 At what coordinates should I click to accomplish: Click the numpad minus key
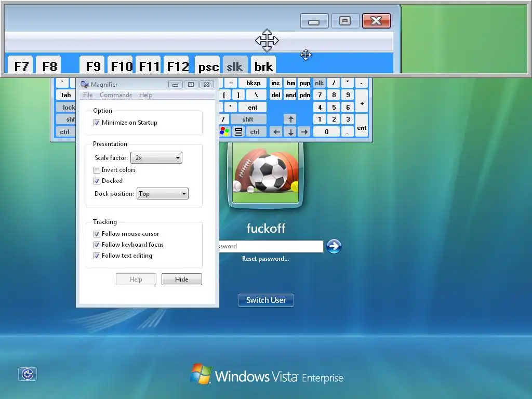click(x=362, y=83)
